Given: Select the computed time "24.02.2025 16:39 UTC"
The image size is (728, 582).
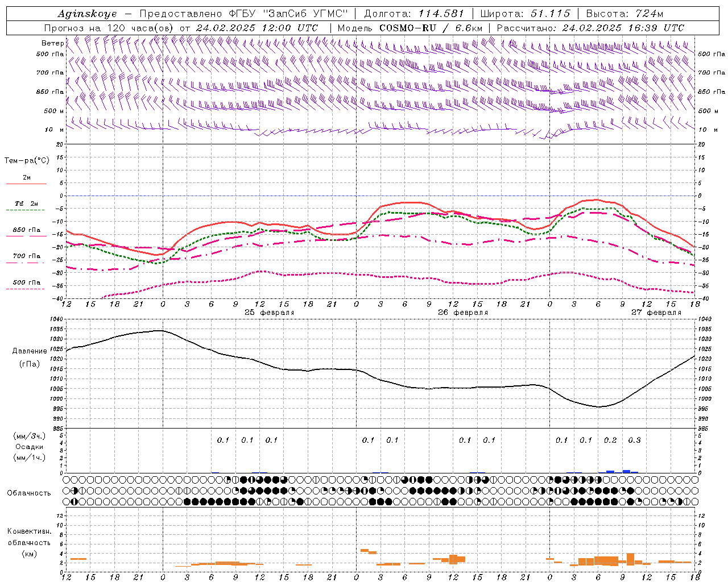Looking at the screenshot, I should (623, 28).
